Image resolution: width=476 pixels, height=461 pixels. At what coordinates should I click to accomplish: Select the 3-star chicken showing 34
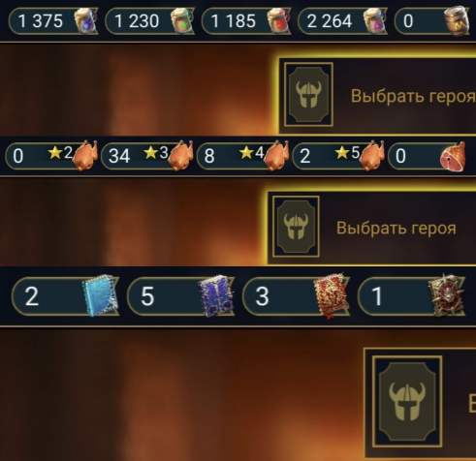coord(147,156)
